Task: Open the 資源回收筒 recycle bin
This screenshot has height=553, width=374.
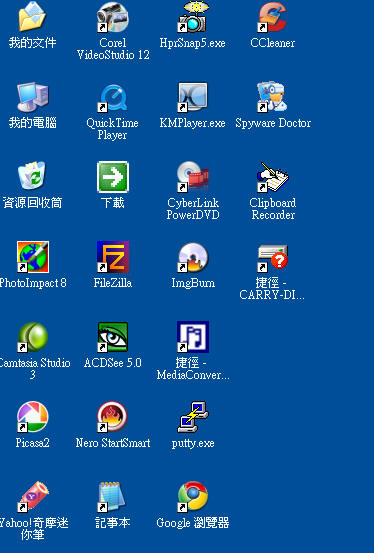Action: [x=32, y=176]
